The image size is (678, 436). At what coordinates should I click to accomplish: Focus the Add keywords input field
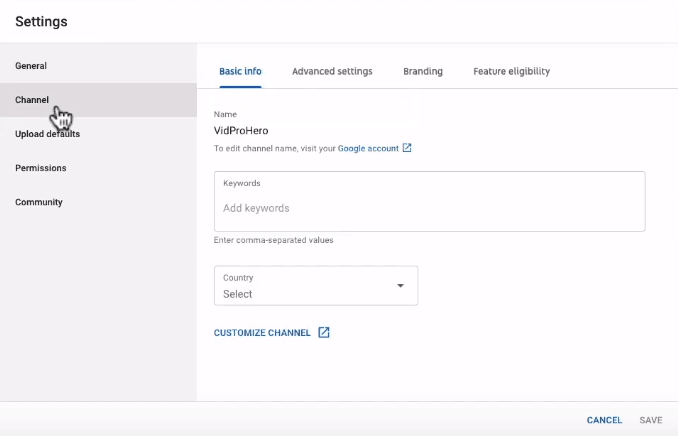[429, 202]
